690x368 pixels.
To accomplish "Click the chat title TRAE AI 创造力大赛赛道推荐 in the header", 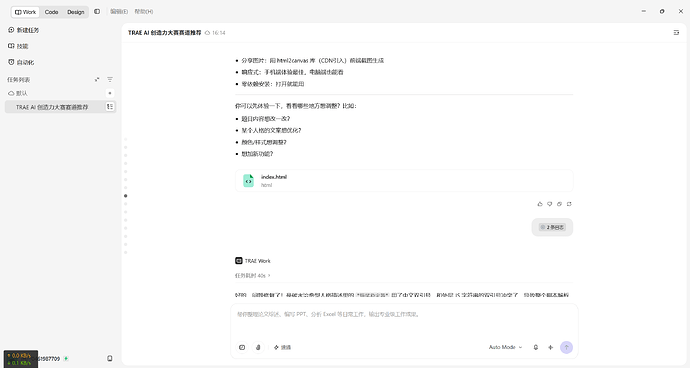I will coord(165,33).
